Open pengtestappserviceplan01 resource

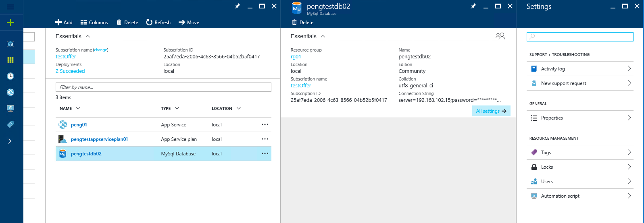pyautogui.click(x=99, y=139)
